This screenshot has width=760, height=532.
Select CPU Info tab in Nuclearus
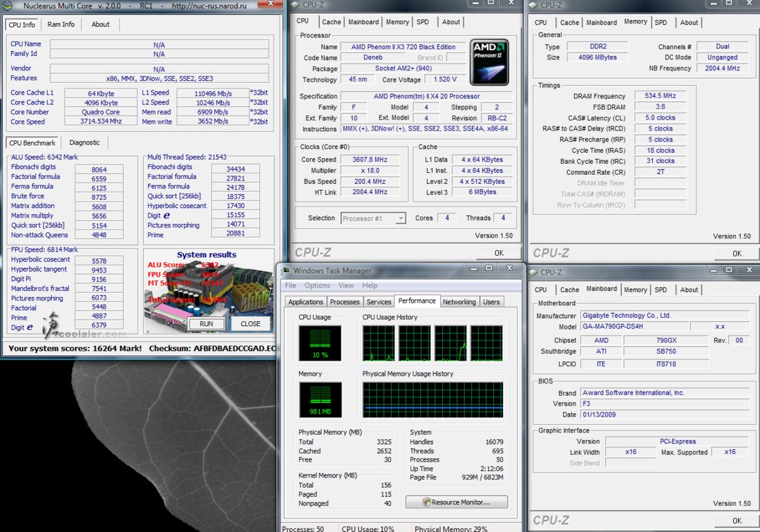coord(22,25)
